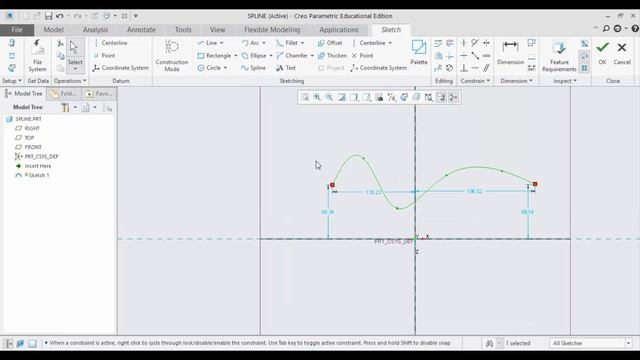Select the Dimension tool
The height and width of the screenshot is (360, 640).
coord(510,52)
